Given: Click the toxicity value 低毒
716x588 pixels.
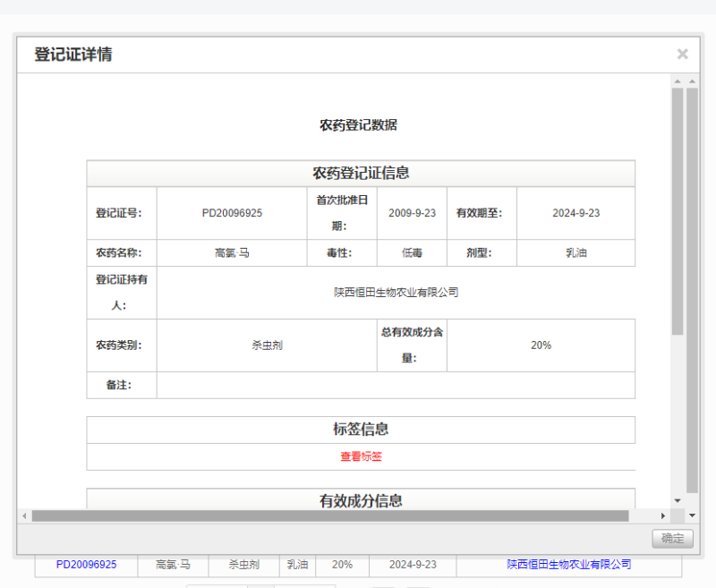Looking at the screenshot, I should point(412,253).
